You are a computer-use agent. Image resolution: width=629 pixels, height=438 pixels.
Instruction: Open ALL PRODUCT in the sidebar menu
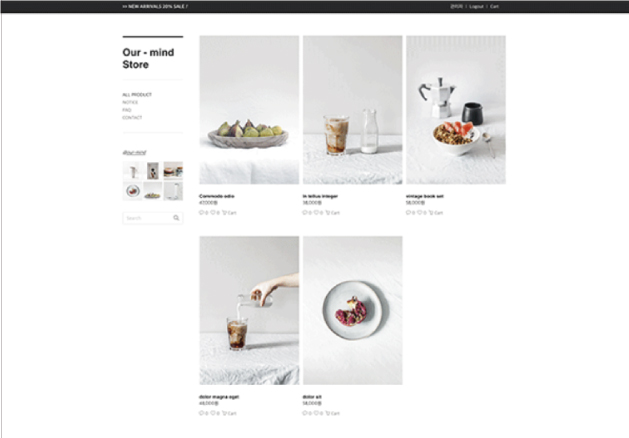[x=137, y=95]
